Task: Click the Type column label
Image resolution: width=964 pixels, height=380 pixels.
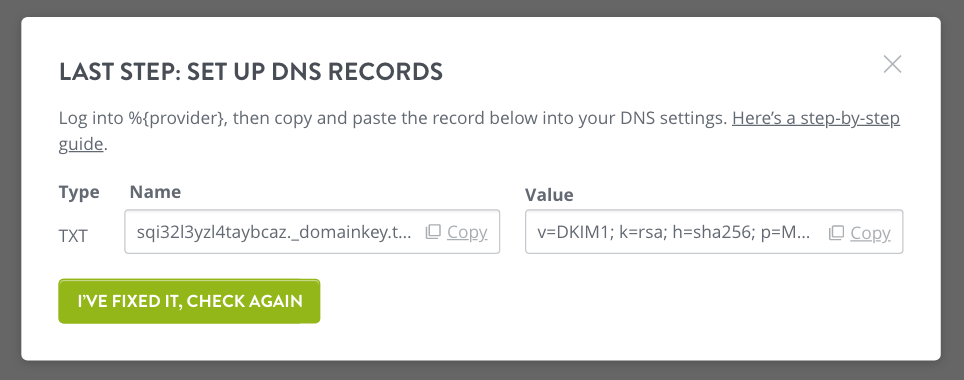Action: click(79, 192)
